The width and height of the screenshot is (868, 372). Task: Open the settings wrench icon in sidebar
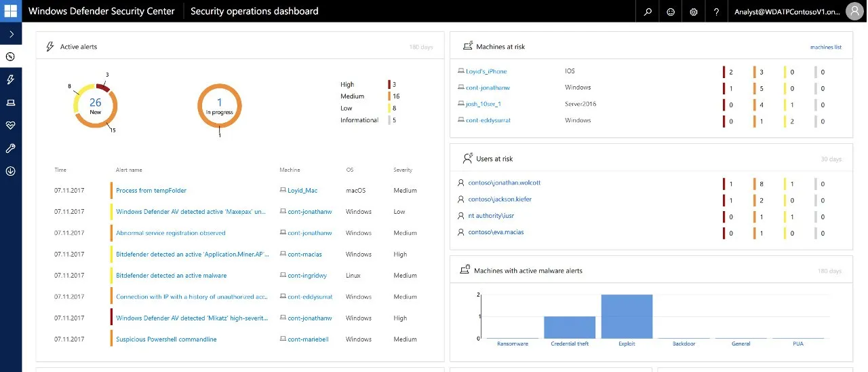point(11,149)
